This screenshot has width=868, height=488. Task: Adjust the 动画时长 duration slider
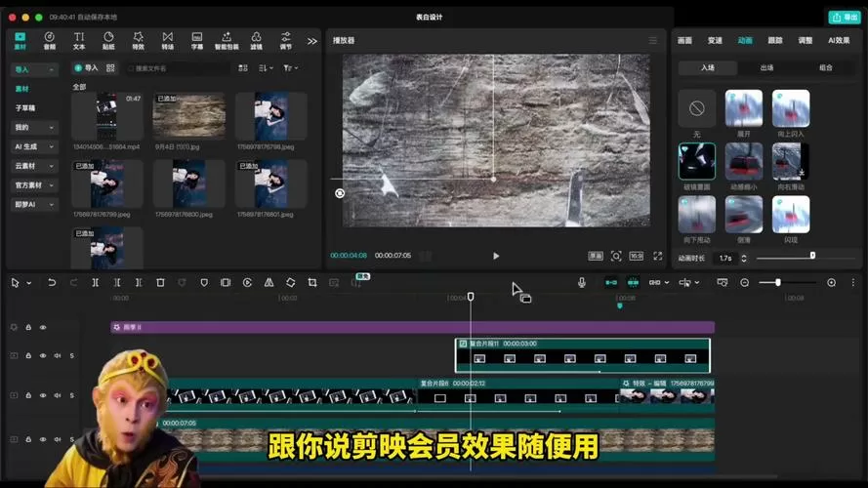pyautogui.click(x=806, y=258)
